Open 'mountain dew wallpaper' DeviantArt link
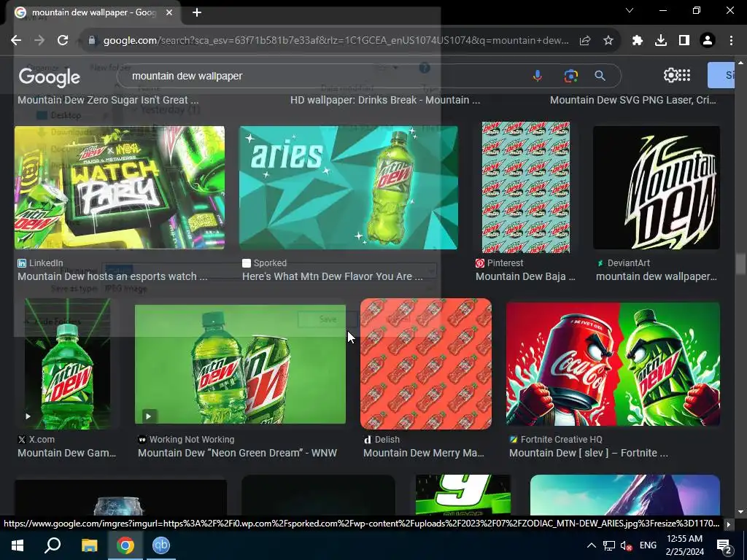Image resolution: width=747 pixels, height=560 pixels. tap(657, 276)
